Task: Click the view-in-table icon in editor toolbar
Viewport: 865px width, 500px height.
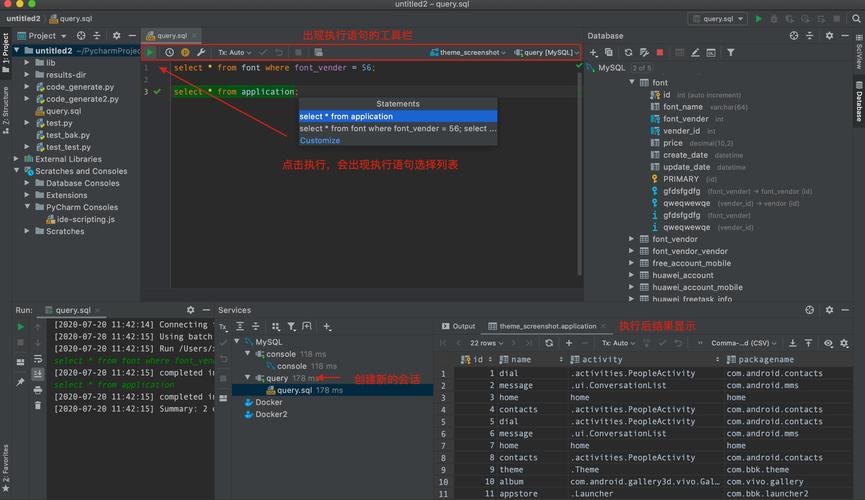Action: click(x=318, y=52)
